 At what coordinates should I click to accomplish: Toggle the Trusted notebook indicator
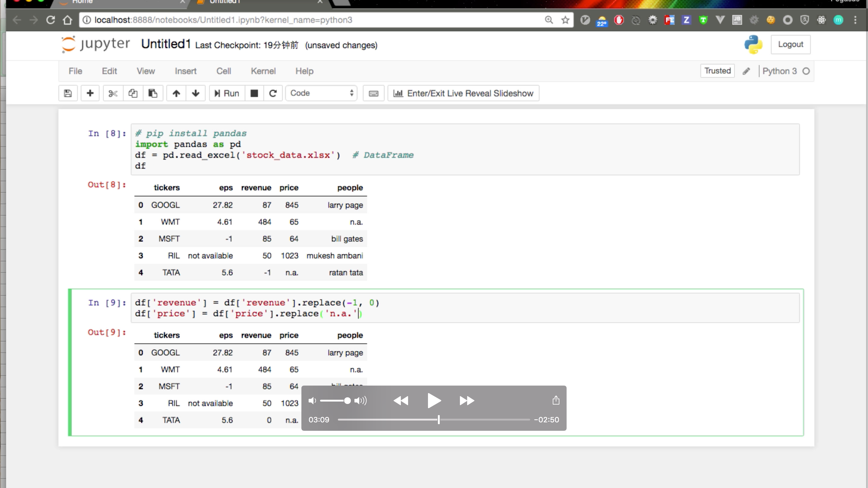[717, 71]
